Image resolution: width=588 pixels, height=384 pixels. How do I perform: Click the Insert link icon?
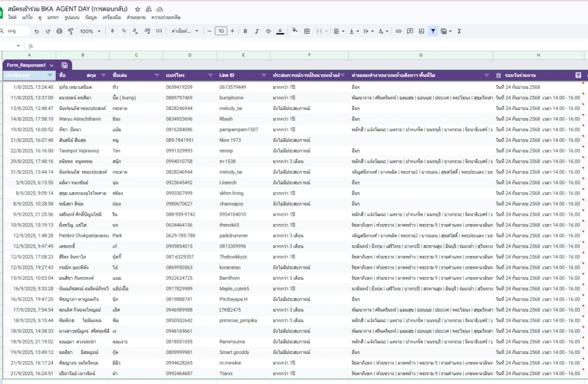click(x=399, y=31)
